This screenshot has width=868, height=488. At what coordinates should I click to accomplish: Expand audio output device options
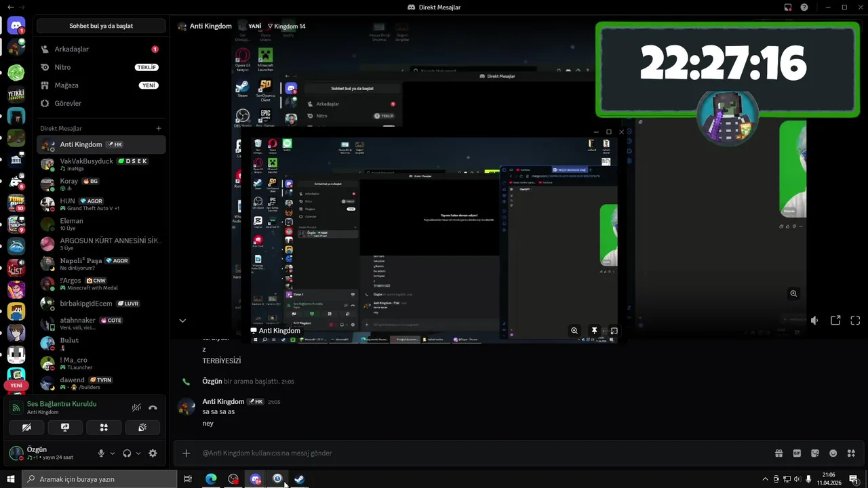point(138,453)
